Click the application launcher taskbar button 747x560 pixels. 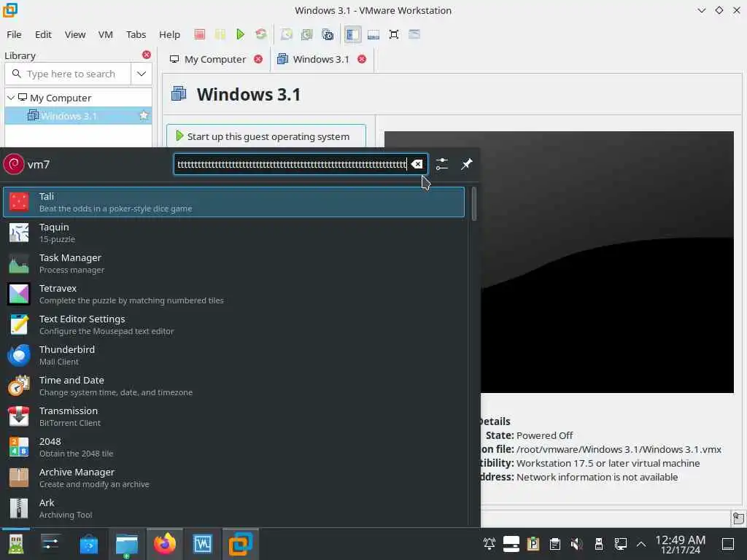(16, 544)
